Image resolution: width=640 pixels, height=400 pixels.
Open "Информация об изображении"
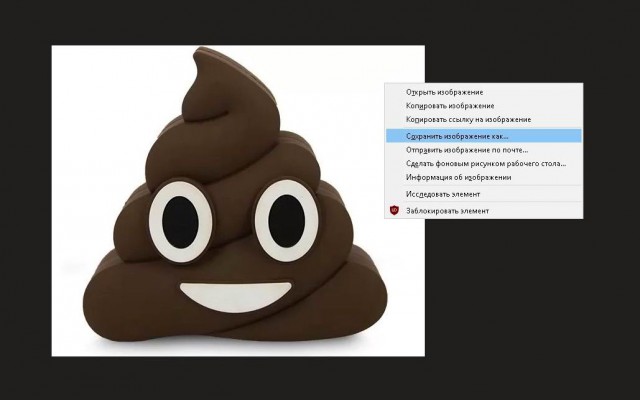[483, 177]
